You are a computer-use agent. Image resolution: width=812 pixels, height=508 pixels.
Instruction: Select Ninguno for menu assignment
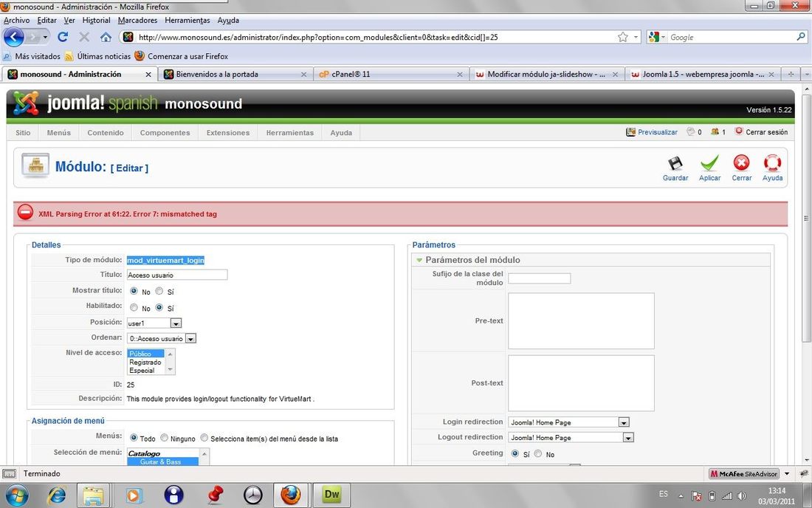click(x=164, y=438)
